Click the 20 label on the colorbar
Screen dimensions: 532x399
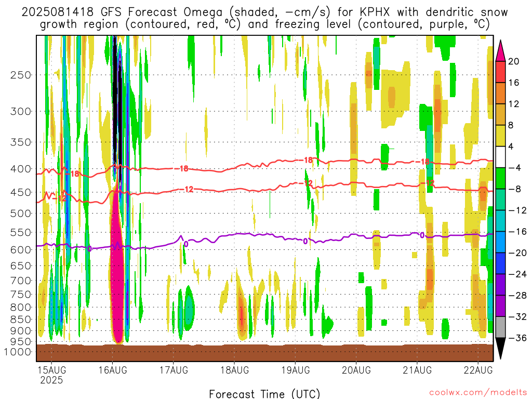514,61
